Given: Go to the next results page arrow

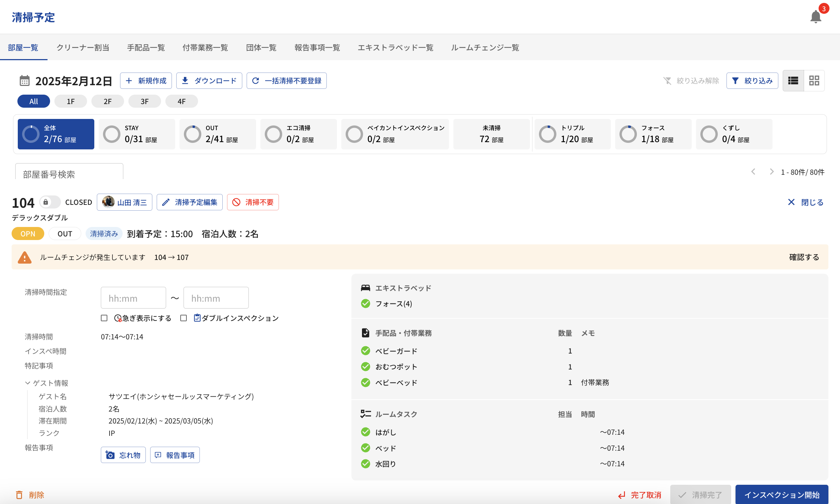Looking at the screenshot, I should (x=771, y=172).
